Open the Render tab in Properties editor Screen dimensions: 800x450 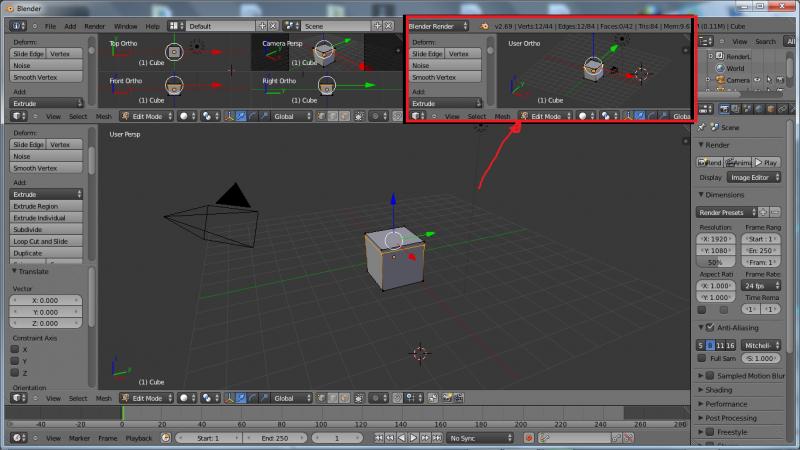pos(724,109)
